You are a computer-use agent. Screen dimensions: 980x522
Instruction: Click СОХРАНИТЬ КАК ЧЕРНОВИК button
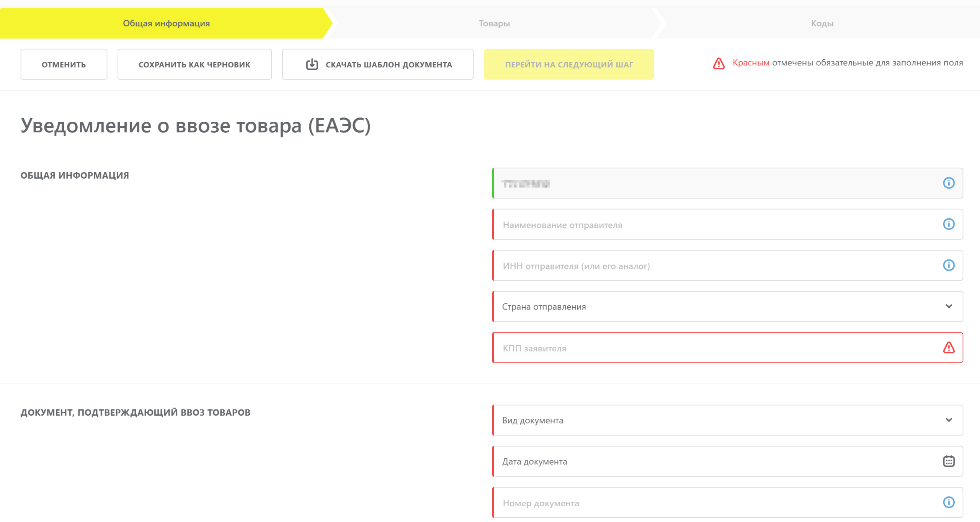(194, 64)
